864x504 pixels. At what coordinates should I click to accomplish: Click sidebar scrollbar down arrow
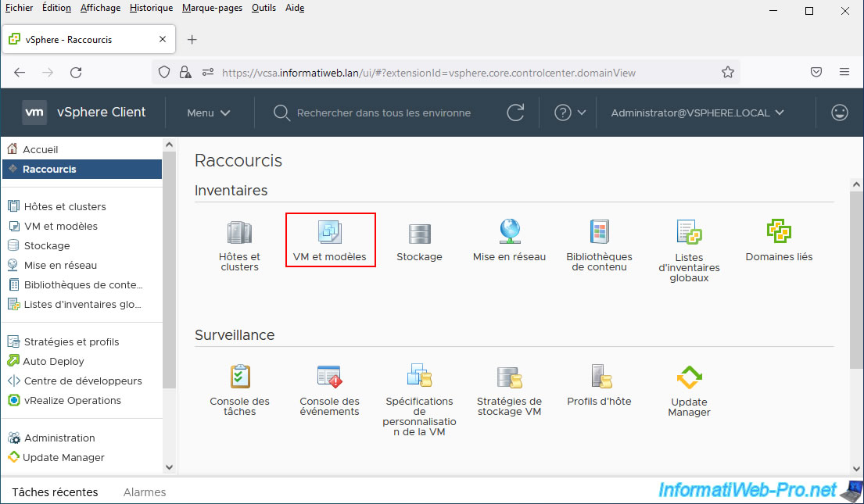pos(169,467)
